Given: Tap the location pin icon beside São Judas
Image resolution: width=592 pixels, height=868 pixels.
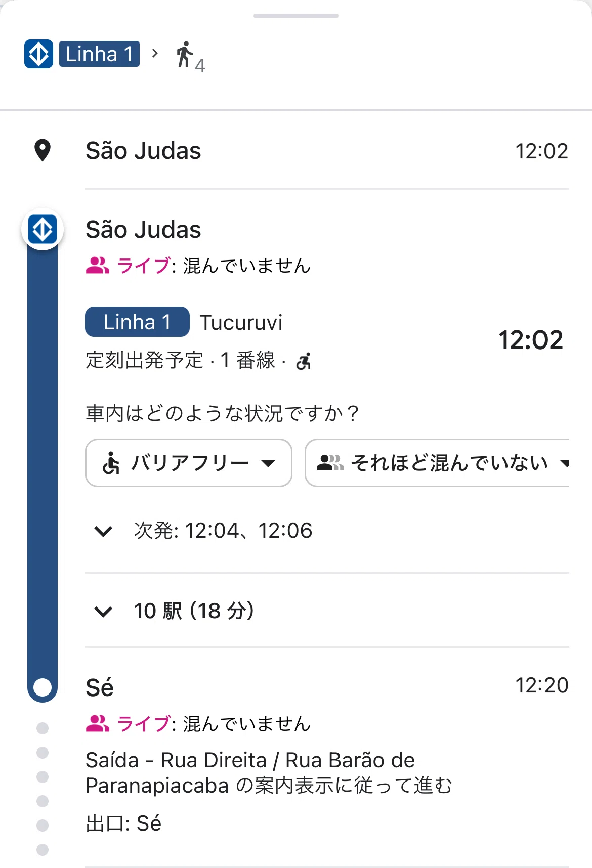Looking at the screenshot, I should pos(43,151).
